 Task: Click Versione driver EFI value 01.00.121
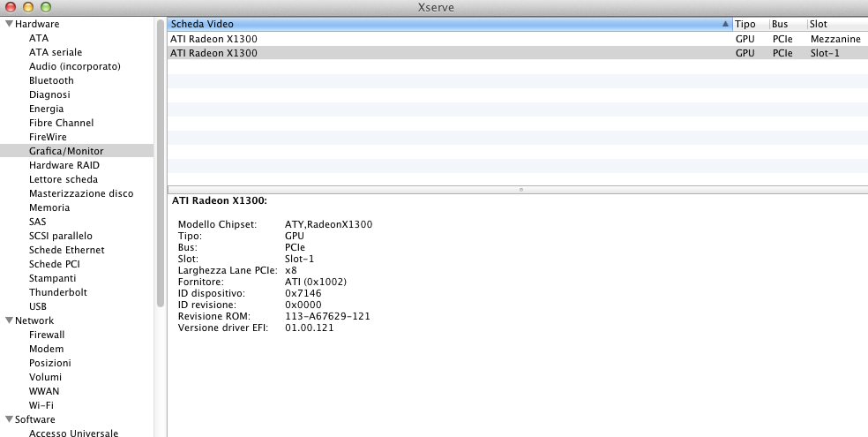point(309,328)
